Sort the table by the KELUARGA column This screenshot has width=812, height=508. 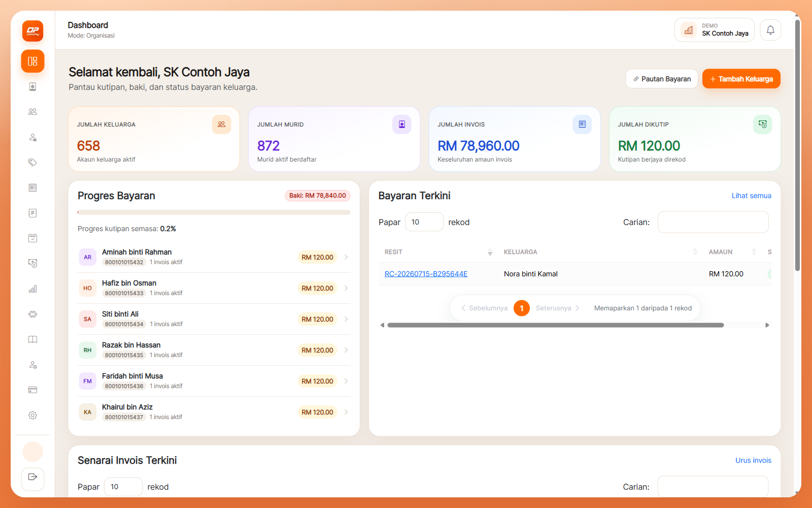tap(600, 252)
